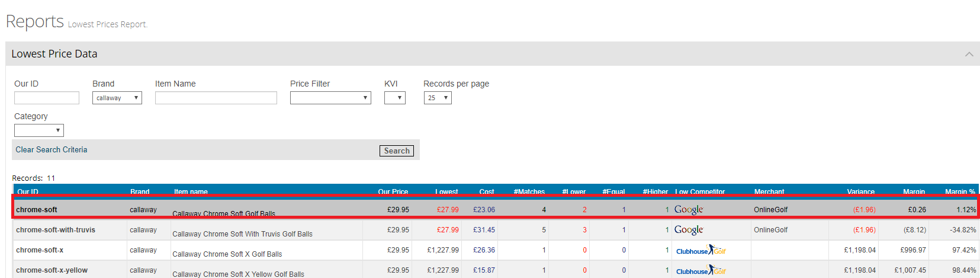This screenshot has height=278, width=980.
Task: Click the Search button
Action: pyautogui.click(x=396, y=151)
